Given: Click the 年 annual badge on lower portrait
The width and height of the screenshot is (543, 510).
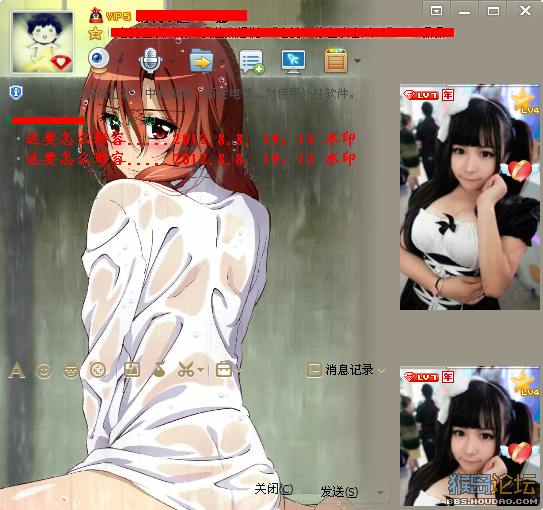Looking at the screenshot, I should (448, 377).
